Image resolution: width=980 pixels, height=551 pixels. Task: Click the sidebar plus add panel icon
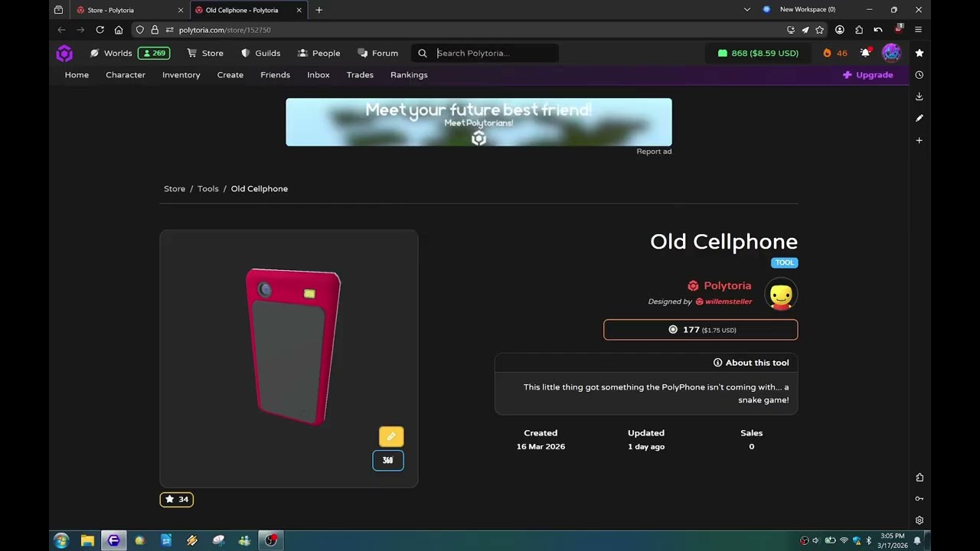tap(920, 140)
